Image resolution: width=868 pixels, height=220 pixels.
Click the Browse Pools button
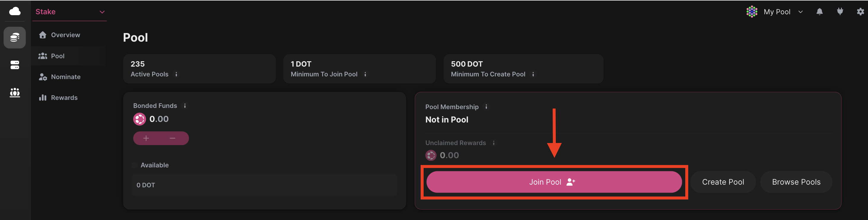(796, 182)
